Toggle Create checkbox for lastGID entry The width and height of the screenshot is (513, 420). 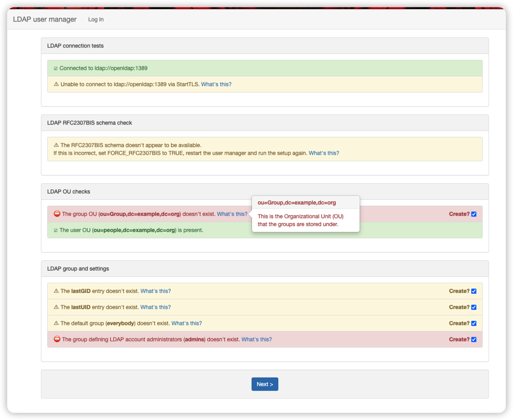click(x=474, y=291)
